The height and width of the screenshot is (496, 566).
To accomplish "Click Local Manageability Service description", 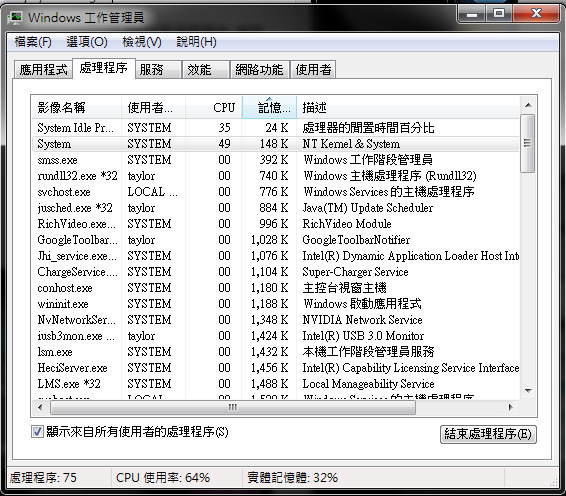I will coord(368,384).
